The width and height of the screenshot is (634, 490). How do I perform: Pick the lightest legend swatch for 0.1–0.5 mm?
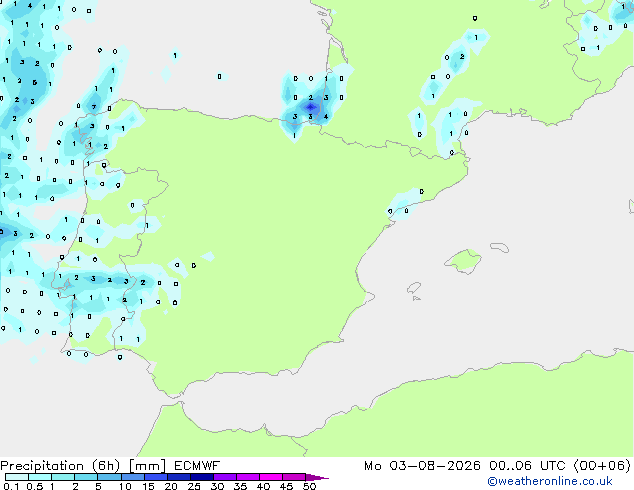pyautogui.click(x=17, y=477)
